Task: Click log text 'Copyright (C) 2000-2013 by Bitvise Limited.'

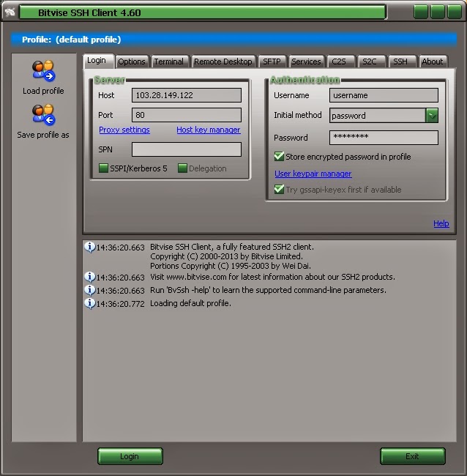Action: tap(226, 256)
